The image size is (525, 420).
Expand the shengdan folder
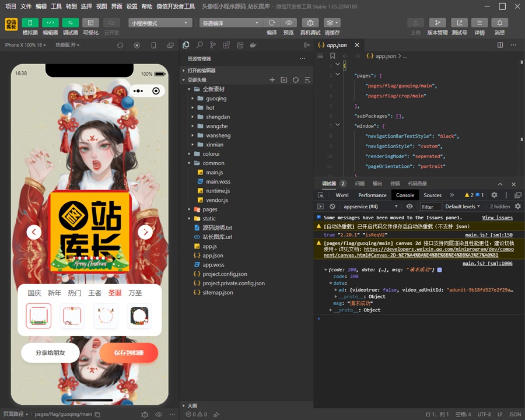coord(217,117)
